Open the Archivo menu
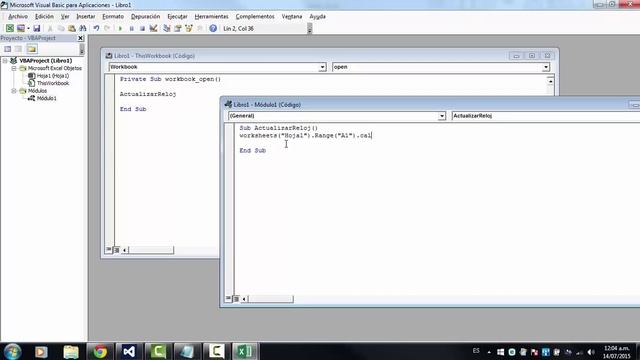The image size is (640, 360). (18, 16)
